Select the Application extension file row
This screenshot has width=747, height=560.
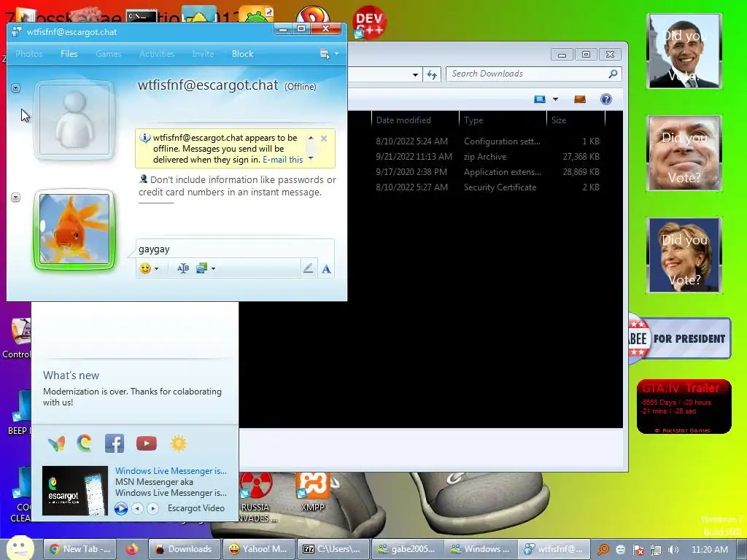(x=485, y=172)
